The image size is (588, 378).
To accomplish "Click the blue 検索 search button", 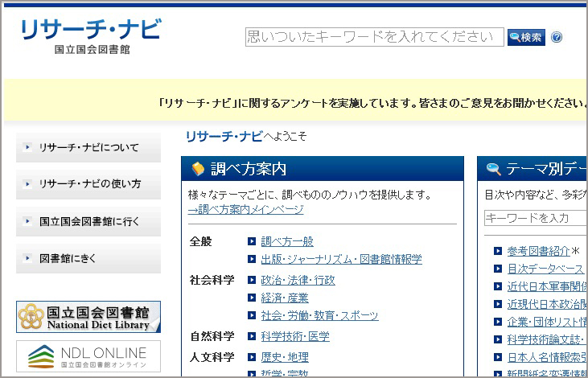I will point(526,37).
